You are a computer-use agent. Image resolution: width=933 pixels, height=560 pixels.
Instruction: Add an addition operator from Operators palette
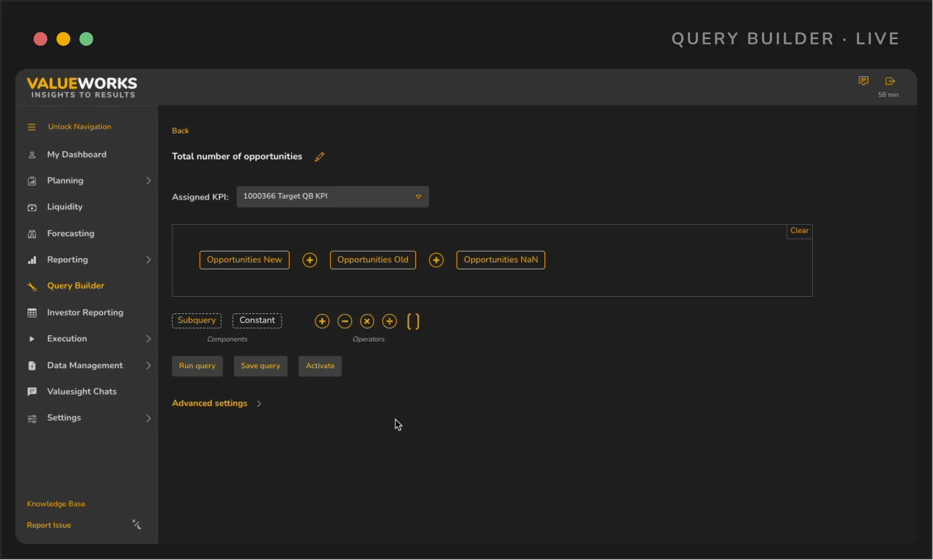point(322,321)
